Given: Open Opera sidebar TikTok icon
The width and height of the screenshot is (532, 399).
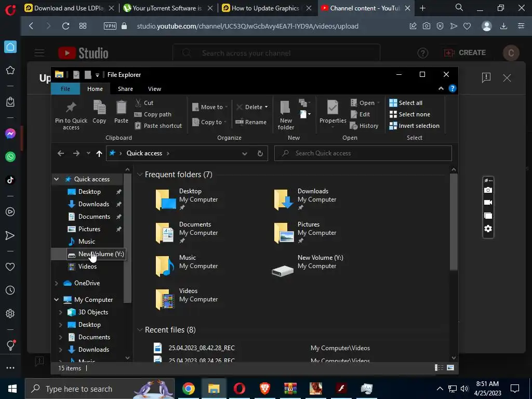Looking at the screenshot, I should click(x=10, y=180).
